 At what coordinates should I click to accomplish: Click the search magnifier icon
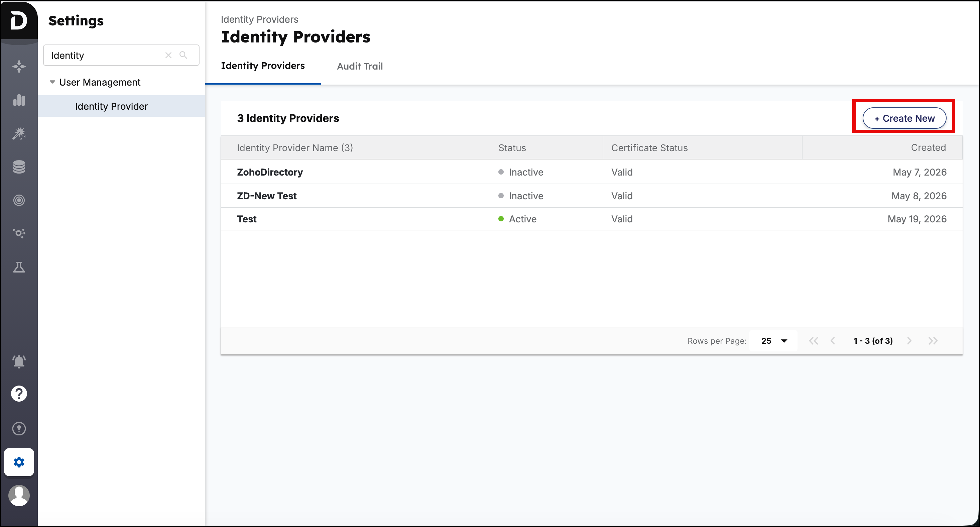point(183,55)
